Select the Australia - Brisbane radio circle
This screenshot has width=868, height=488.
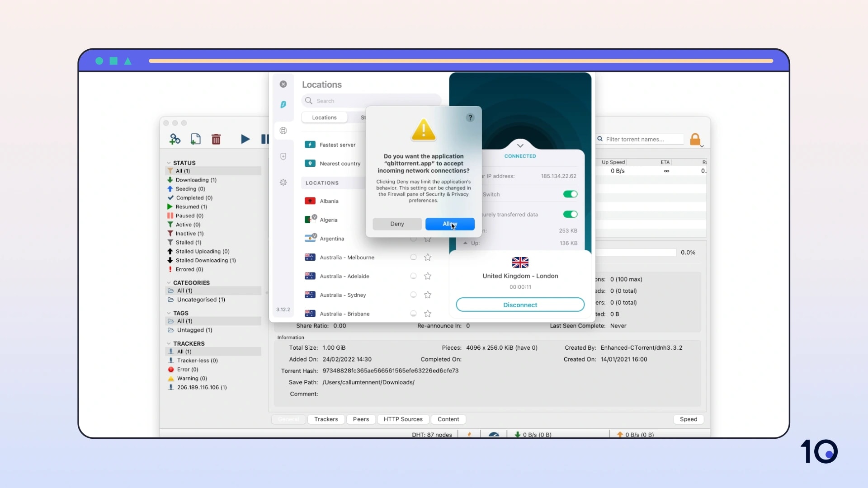[413, 314]
